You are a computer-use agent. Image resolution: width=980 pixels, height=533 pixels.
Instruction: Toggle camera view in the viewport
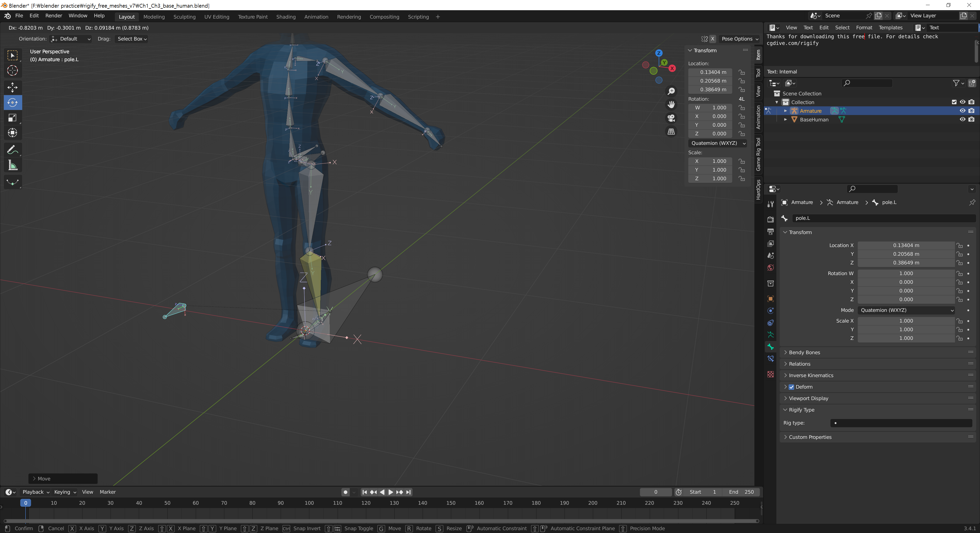671,118
